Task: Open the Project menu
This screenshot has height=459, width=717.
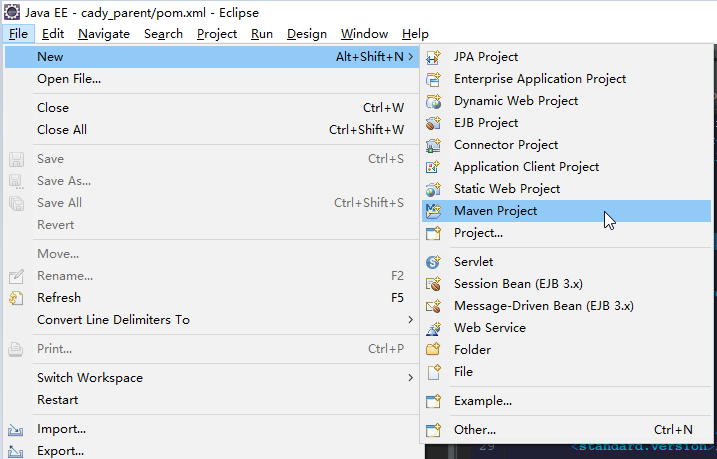Action: pyautogui.click(x=217, y=34)
